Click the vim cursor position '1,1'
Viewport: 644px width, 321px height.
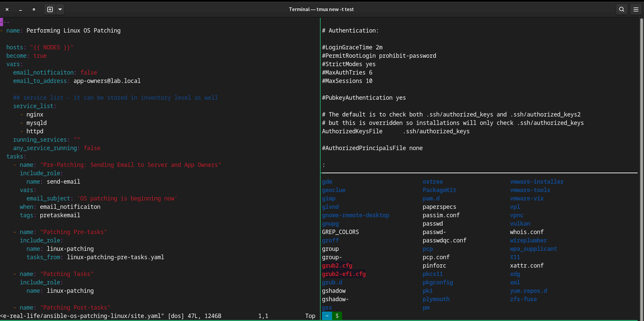[263, 316]
